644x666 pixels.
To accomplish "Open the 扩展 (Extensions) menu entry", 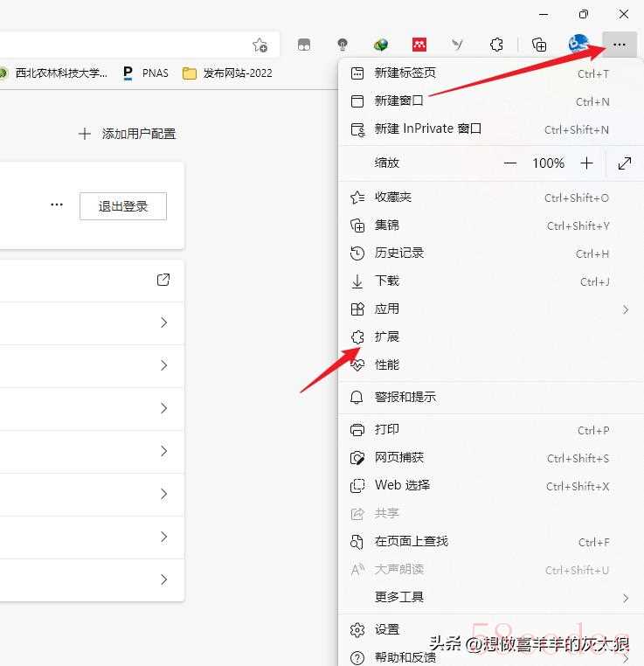I will 386,336.
